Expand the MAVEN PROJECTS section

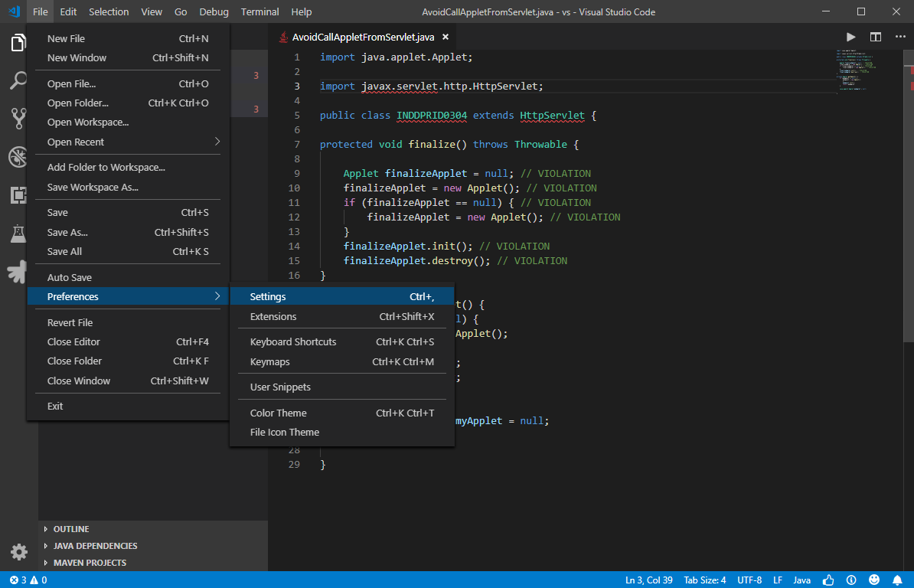click(x=90, y=563)
